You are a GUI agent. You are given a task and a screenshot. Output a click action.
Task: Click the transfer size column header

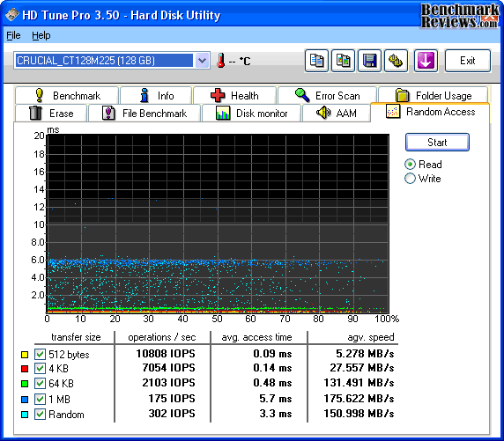pos(76,337)
